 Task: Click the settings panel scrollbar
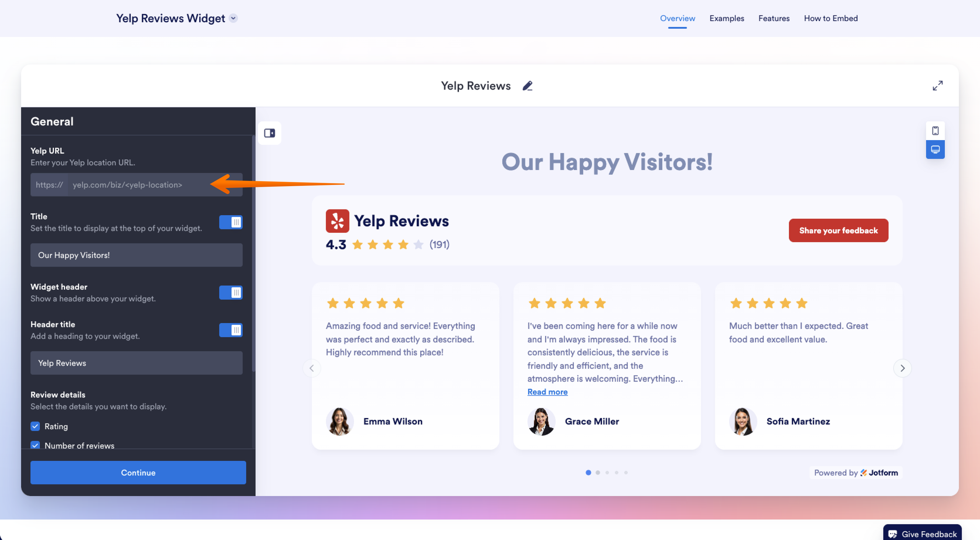coord(253,254)
